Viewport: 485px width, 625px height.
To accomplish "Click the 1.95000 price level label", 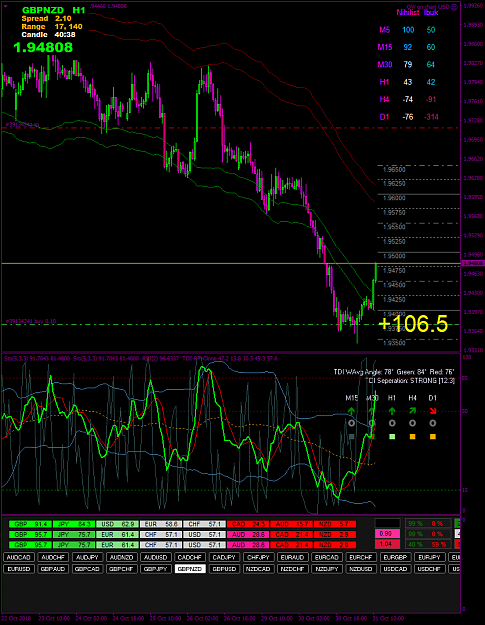I will point(394,256).
